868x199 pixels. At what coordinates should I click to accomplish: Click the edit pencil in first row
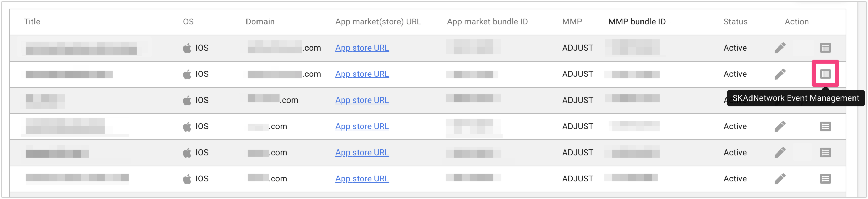[x=780, y=48]
